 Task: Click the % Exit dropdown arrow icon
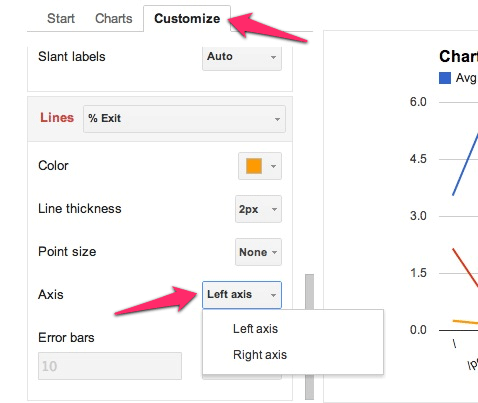tap(277, 119)
